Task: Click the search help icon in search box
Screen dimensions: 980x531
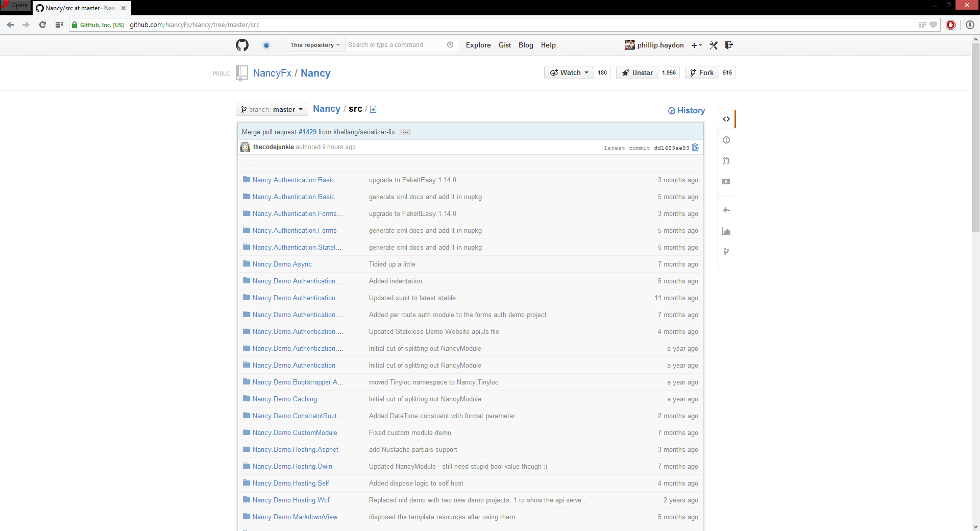Action: point(450,45)
